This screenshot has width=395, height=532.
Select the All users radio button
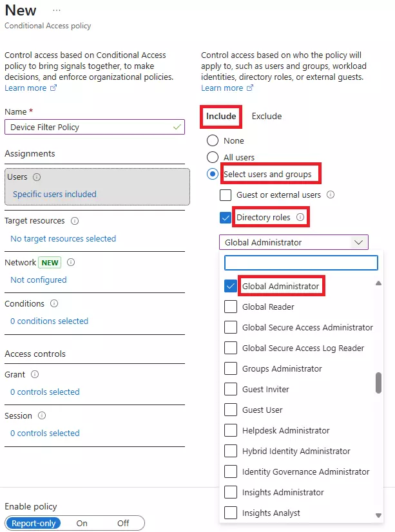tap(213, 157)
